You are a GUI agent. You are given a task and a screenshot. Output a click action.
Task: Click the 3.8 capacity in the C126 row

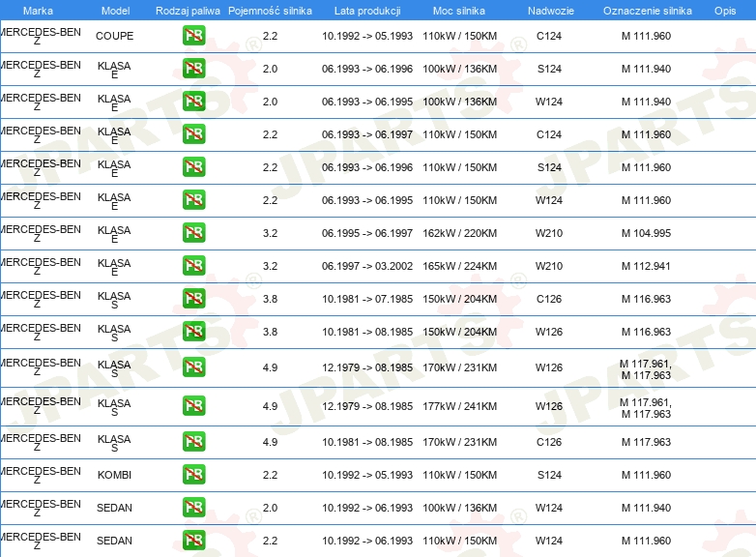pos(270,299)
